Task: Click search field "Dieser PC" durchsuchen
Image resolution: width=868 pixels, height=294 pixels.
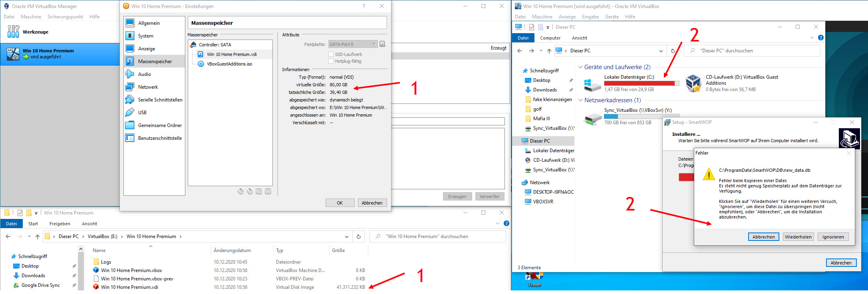Action: click(x=752, y=51)
